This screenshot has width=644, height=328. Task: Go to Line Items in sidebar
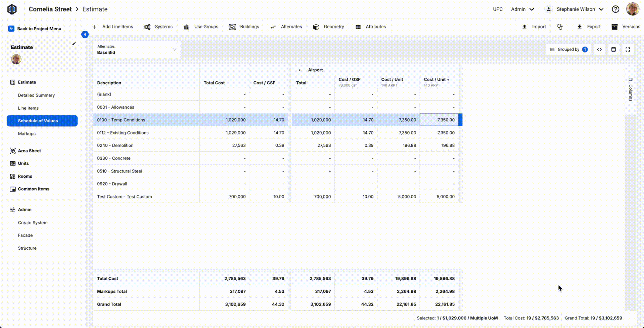(x=28, y=108)
